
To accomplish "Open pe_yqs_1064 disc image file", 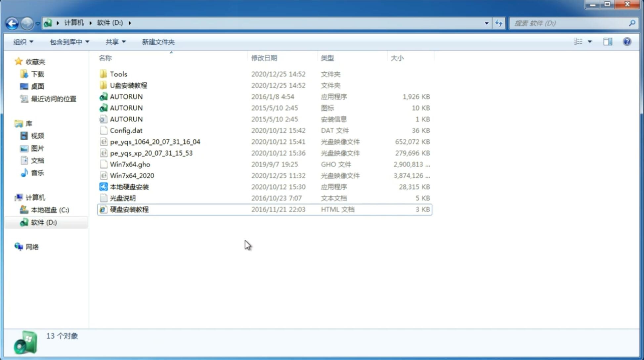I will pos(155,142).
